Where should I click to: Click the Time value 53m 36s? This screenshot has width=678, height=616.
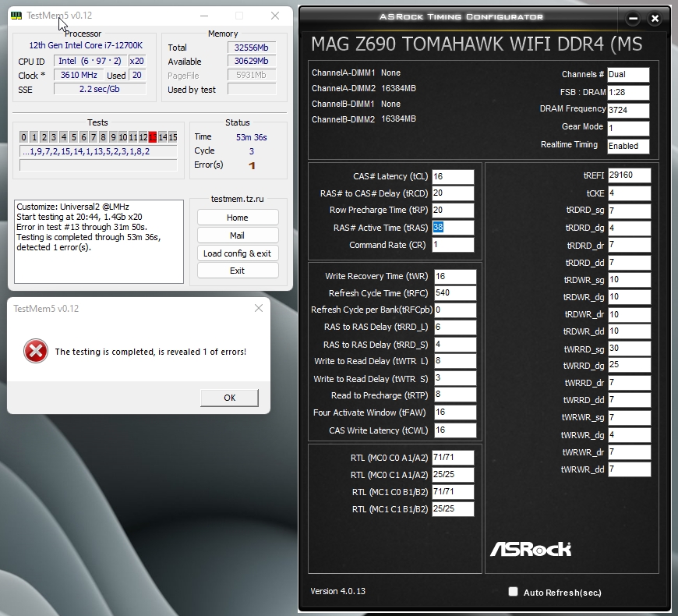tap(251, 137)
